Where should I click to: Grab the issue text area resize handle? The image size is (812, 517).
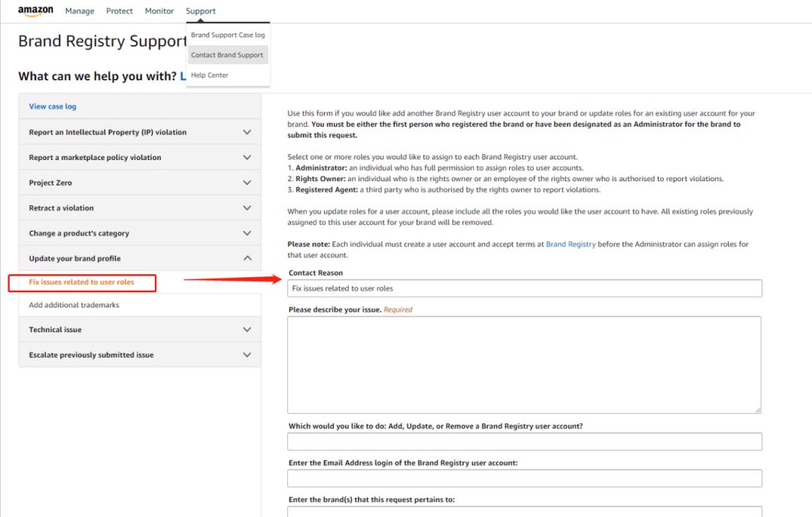pos(758,410)
